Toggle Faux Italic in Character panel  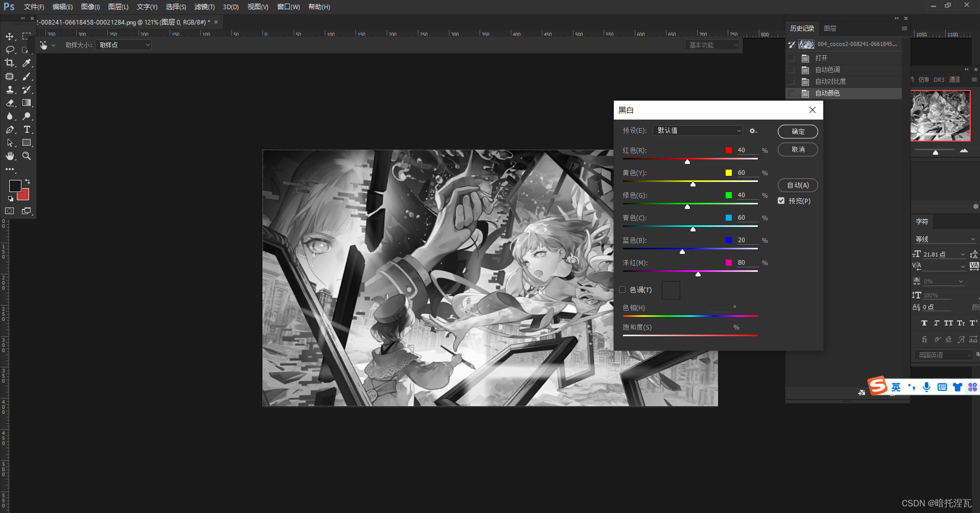936,323
